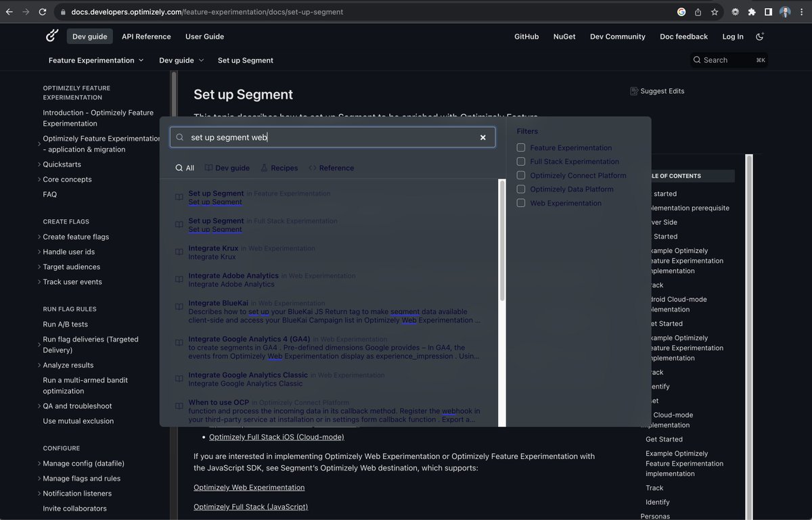Click the search modal text field

pyautogui.click(x=332, y=137)
